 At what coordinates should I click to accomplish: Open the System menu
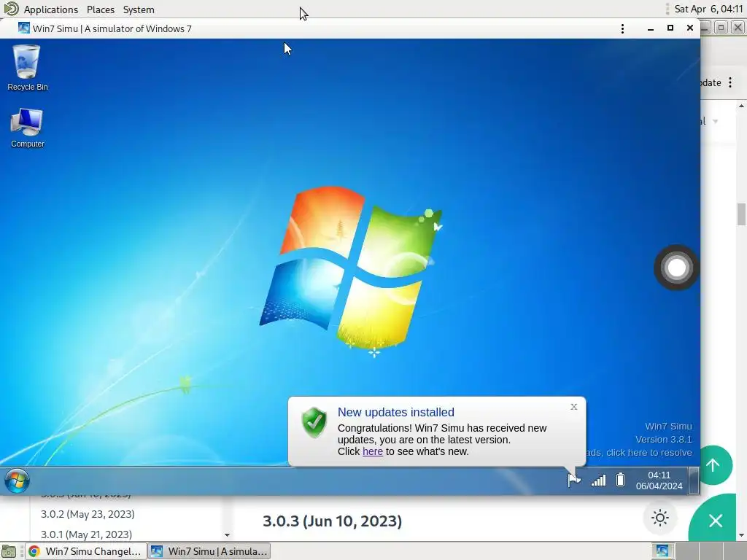point(139,9)
